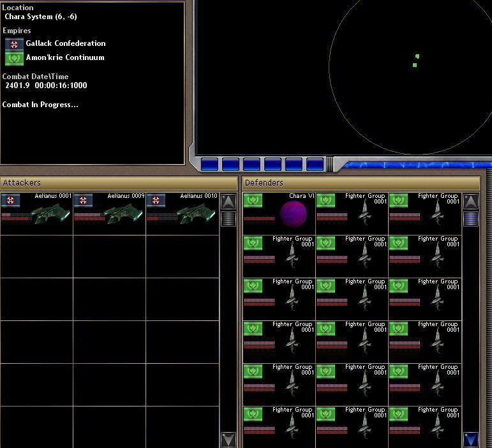Click the health bar of Aelianus 0009
The width and height of the screenshot is (492, 448).
pos(89,217)
